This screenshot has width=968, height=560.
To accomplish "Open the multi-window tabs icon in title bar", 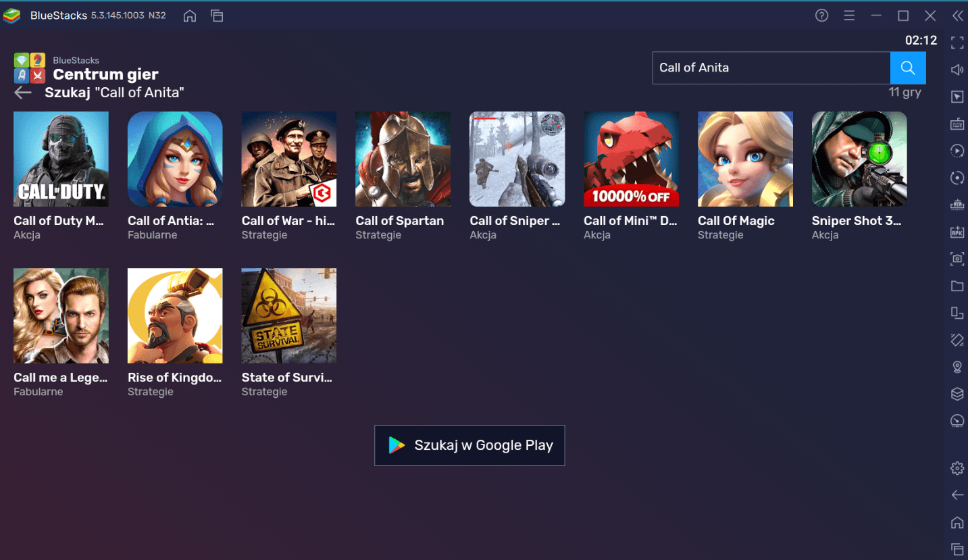I will point(217,16).
